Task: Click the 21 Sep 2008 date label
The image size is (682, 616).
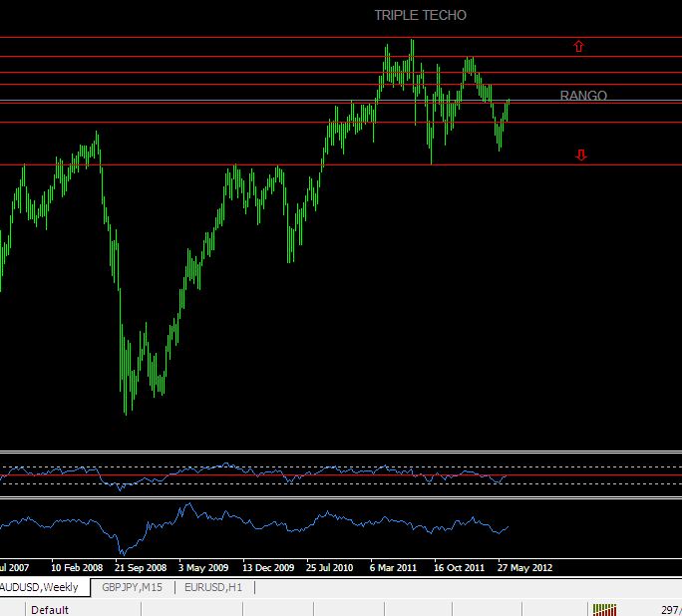Action: pos(141,567)
